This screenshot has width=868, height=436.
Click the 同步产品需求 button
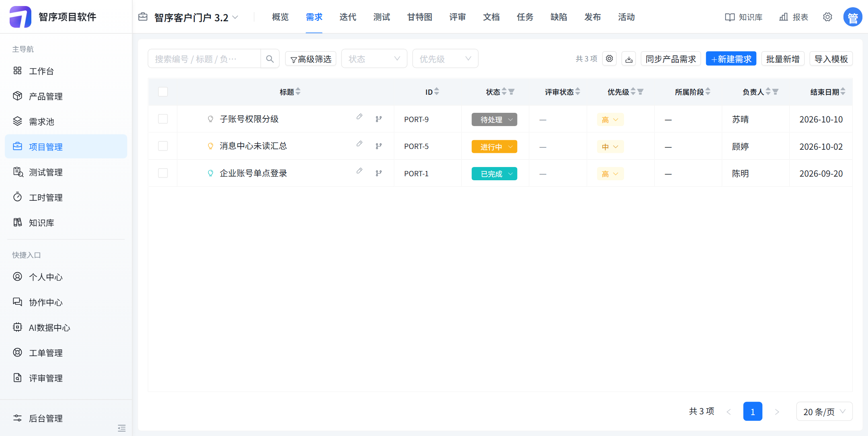click(x=671, y=59)
